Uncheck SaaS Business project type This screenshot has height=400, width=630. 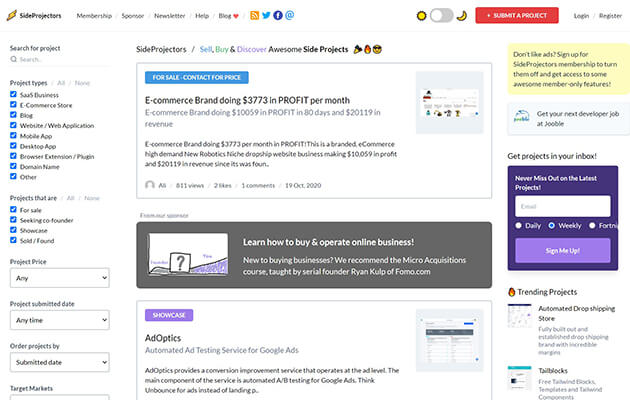click(13, 94)
